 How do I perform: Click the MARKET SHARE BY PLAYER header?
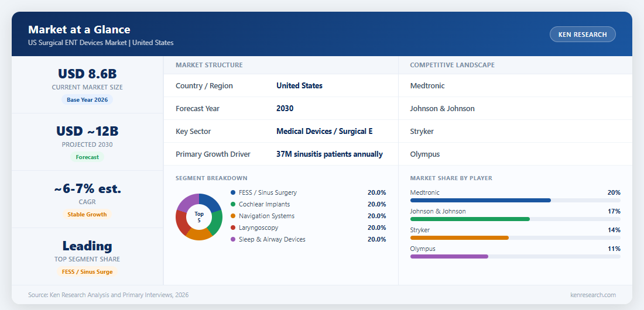point(451,178)
